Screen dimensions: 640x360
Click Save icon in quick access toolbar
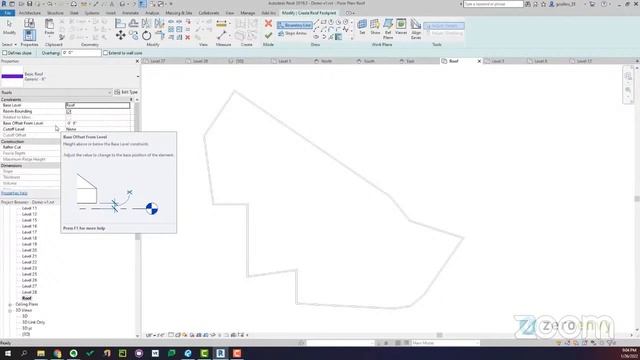pos(29,4)
